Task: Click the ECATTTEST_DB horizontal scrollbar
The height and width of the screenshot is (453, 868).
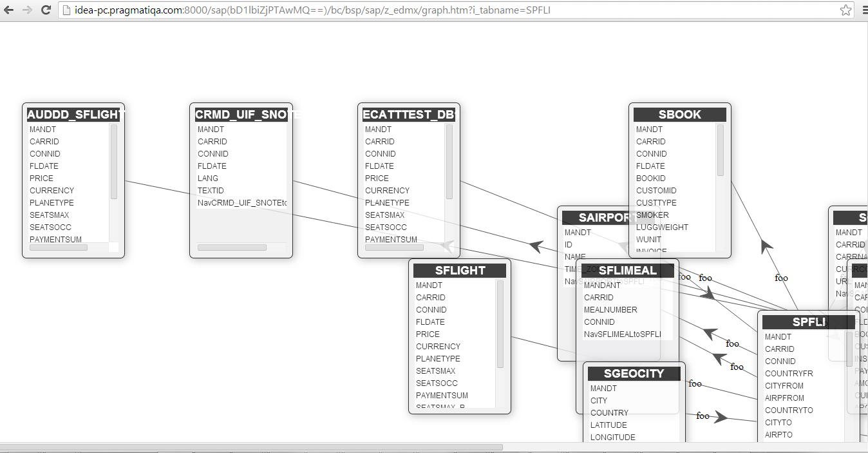Action: (394, 247)
